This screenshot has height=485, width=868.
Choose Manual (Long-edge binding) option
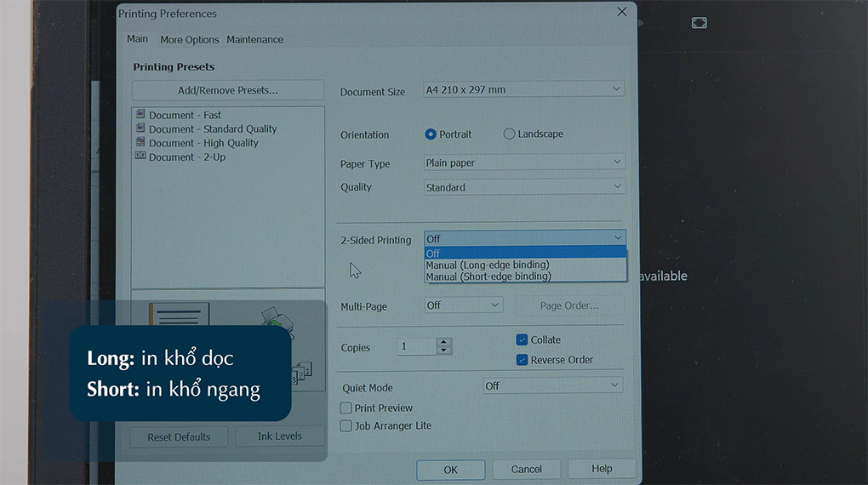point(488,265)
